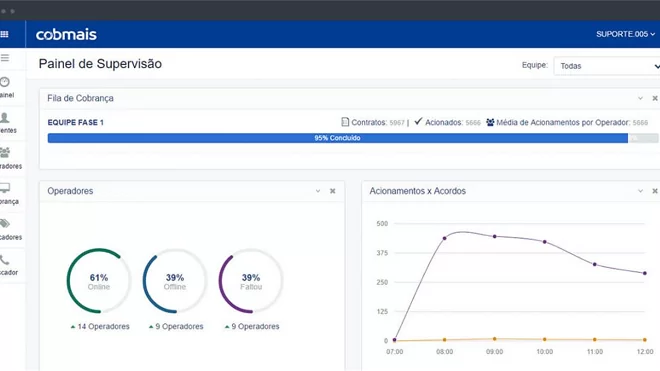Viewport: 660px width, 371px height.
Task: Open the apps grid icon
Action: pyautogui.click(x=4, y=34)
